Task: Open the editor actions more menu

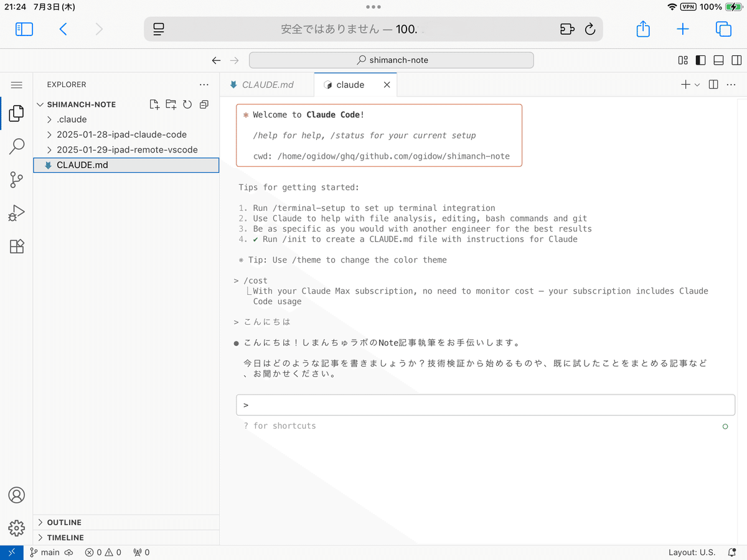Action: (731, 84)
